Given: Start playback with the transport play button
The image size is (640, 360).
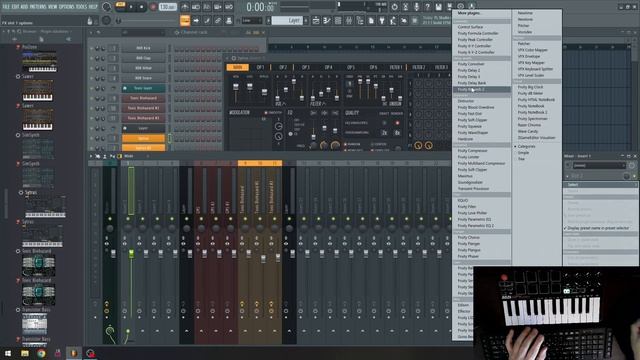Looking at the screenshot, I should [x=131, y=7].
